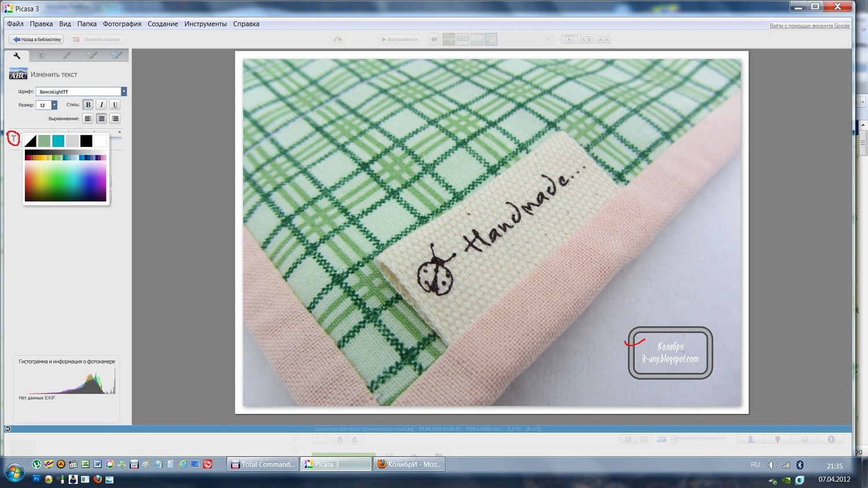Viewport: 868px width, 488px height.
Task: Click the pin icon button left of Воспроизвести
Action: tap(337, 39)
